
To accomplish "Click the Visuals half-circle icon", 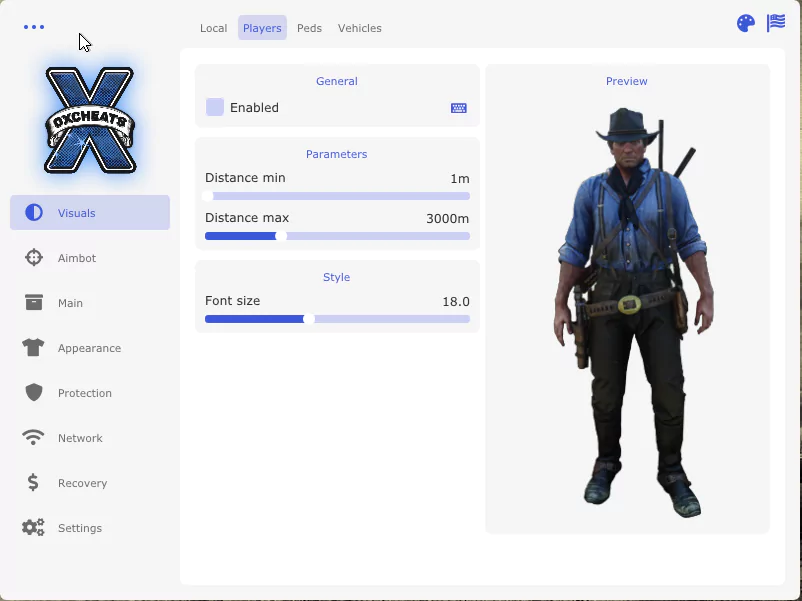I will point(34,212).
